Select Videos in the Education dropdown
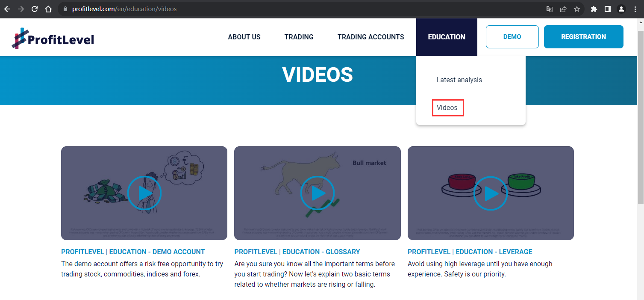This screenshot has width=644, height=300. point(447,107)
